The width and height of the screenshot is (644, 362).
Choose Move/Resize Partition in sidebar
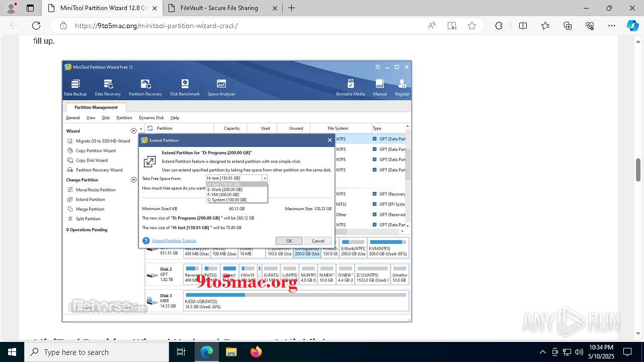(92, 190)
